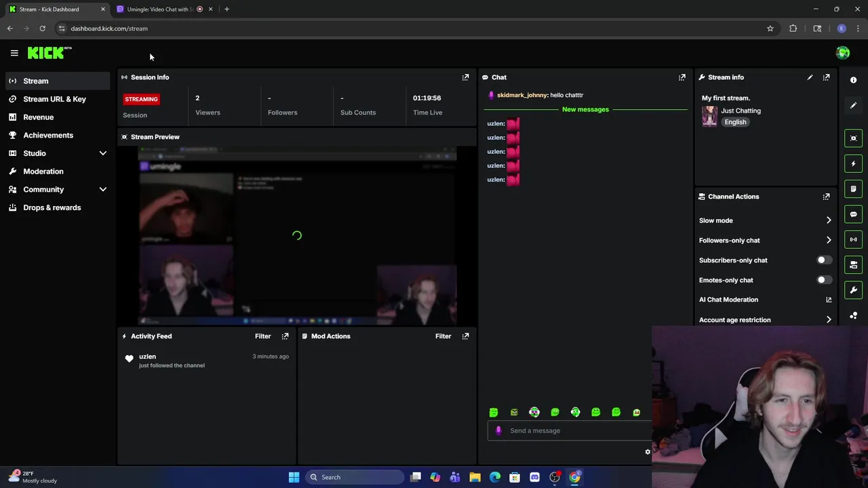Click the pencil edit icon in right sidebar
Screen dimensions: 868x488
pyautogui.click(x=854, y=105)
